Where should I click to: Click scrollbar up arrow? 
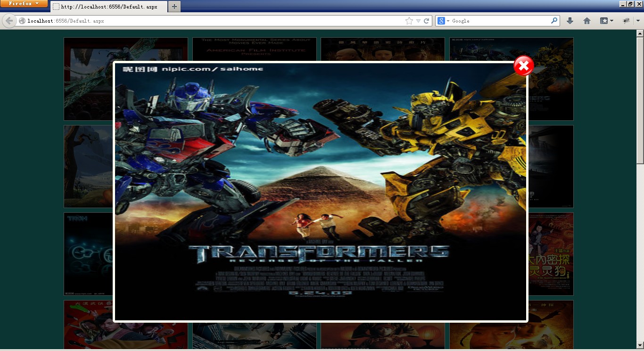click(640, 33)
